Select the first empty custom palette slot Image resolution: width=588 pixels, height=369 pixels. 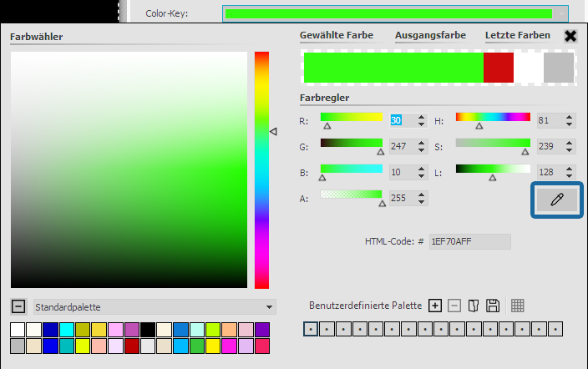coord(311,329)
